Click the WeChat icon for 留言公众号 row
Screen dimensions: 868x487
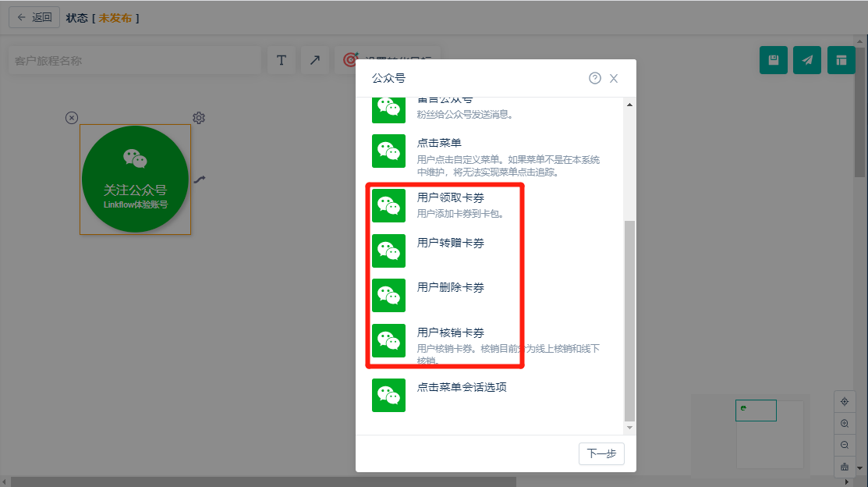(x=388, y=110)
